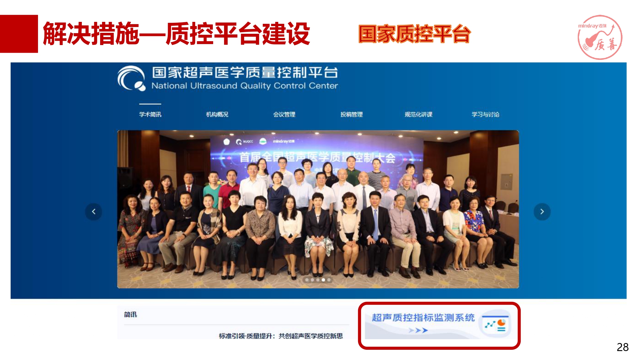This screenshot has width=644, height=362.
Task: Open the 学术简讯 navigation tab
Action: pos(150,114)
